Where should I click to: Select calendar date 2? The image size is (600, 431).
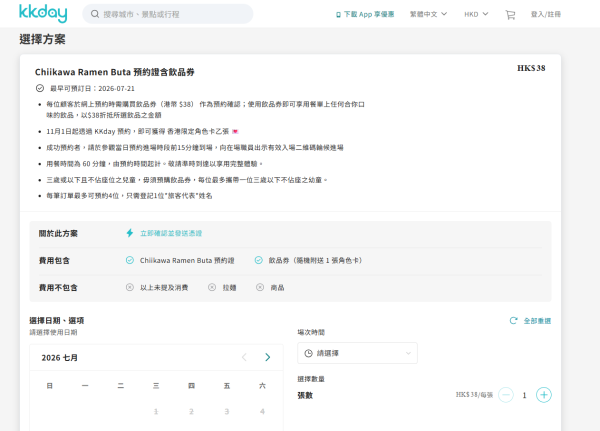point(191,411)
